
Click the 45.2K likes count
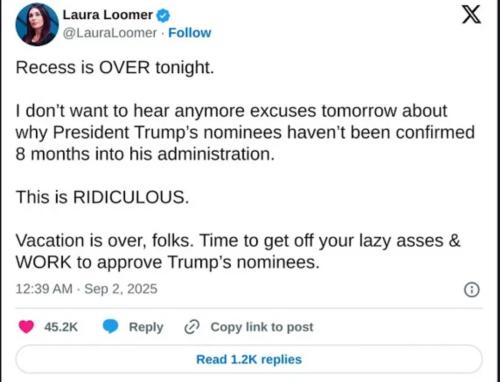coord(61,327)
